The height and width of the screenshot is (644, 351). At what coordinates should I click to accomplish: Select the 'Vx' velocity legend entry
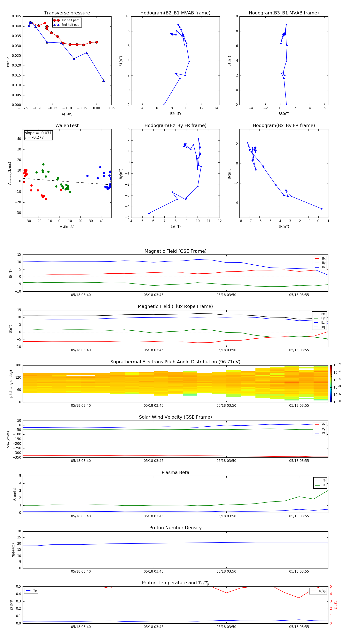point(320,424)
